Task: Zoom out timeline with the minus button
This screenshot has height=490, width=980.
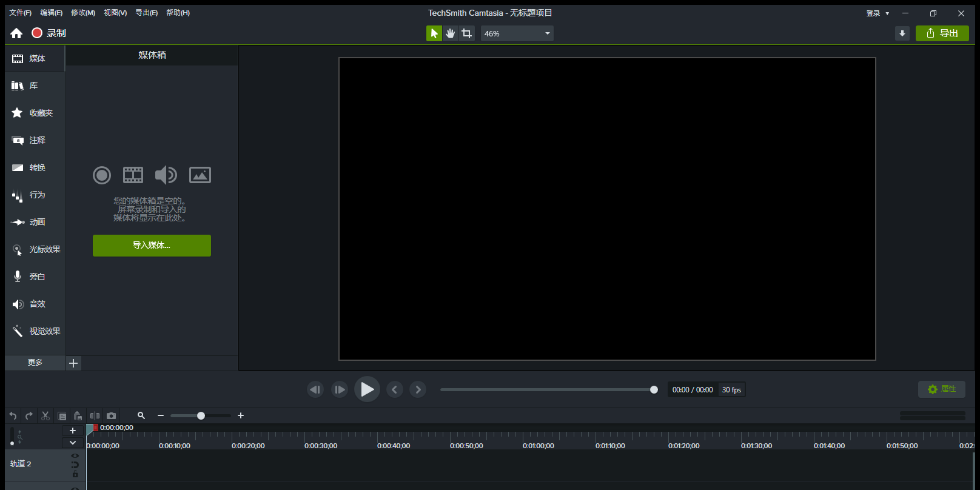Action: pyautogui.click(x=161, y=415)
